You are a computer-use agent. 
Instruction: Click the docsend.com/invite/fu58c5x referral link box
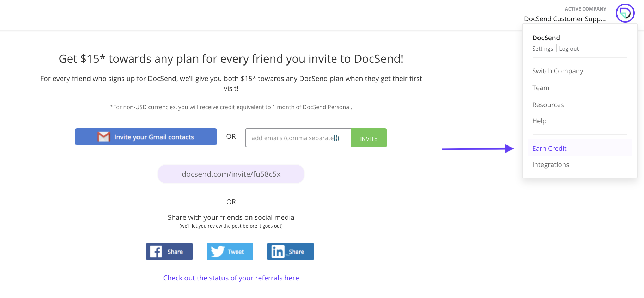click(231, 174)
